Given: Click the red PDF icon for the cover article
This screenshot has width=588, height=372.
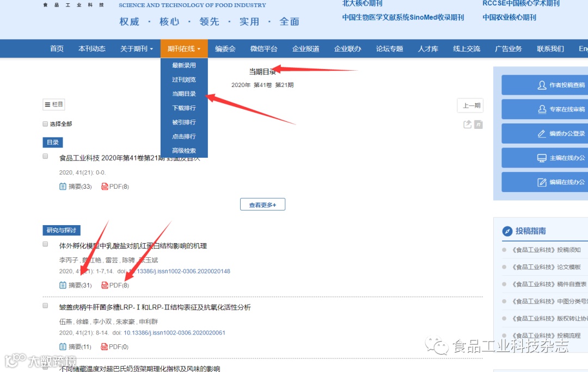Looking at the screenshot, I should coord(105,186).
